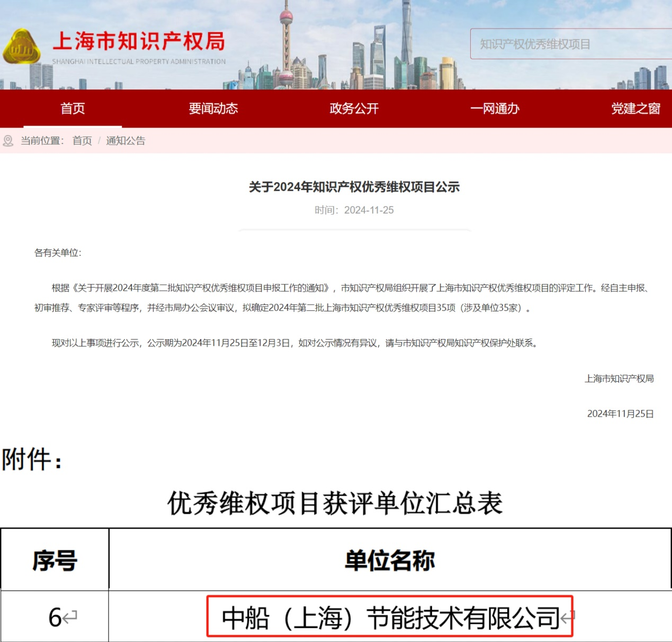Focus the 知识产权优秀维权项目 search box
Screen dimensions: 672x642
coord(571,44)
